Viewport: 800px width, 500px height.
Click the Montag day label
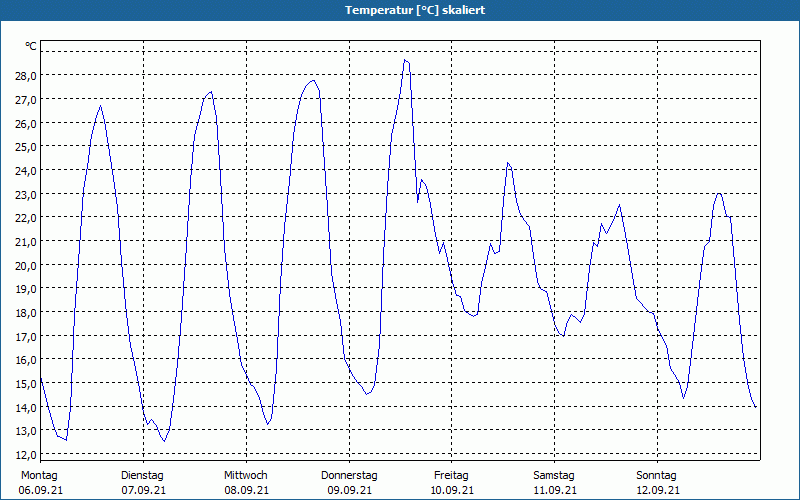pos(39,475)
